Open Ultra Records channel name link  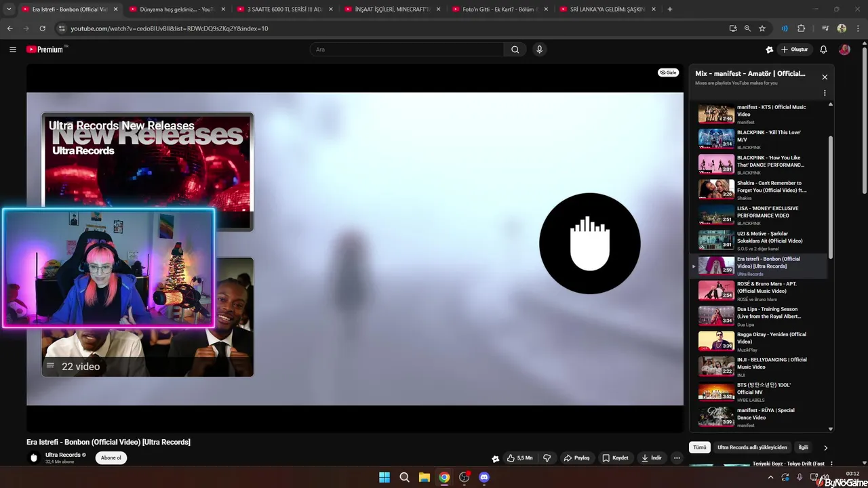63,455
